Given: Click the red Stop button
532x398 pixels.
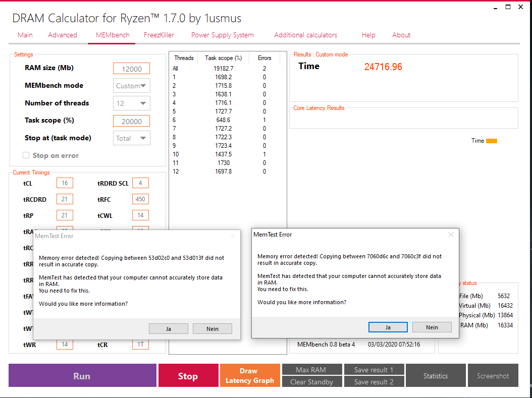Looking at the screenshot, I should tap(188, 375).
